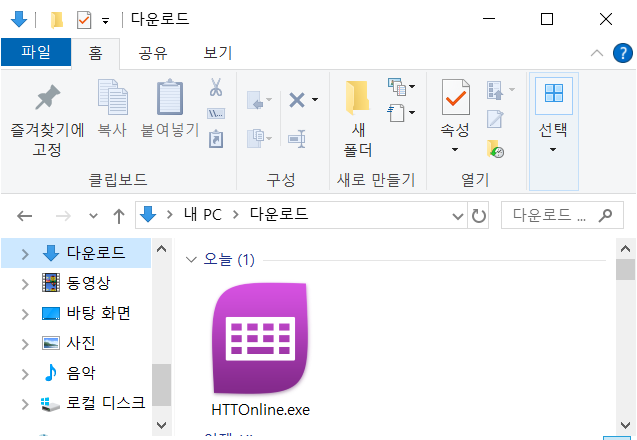
Task: Click the New folder (새 폴더) icon
Action: 358,98
